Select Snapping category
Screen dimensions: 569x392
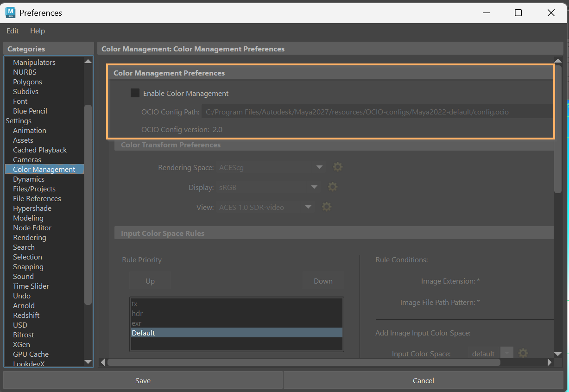click(x=28, y=266)
